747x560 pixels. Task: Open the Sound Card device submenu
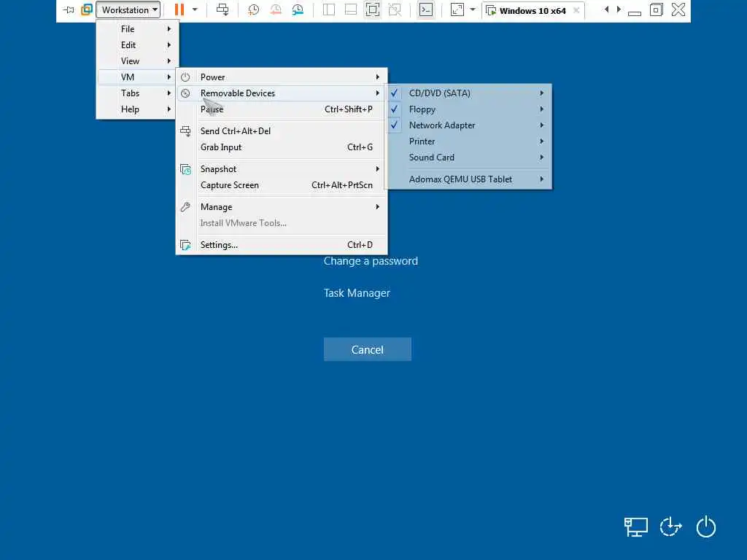click(469, 157)
